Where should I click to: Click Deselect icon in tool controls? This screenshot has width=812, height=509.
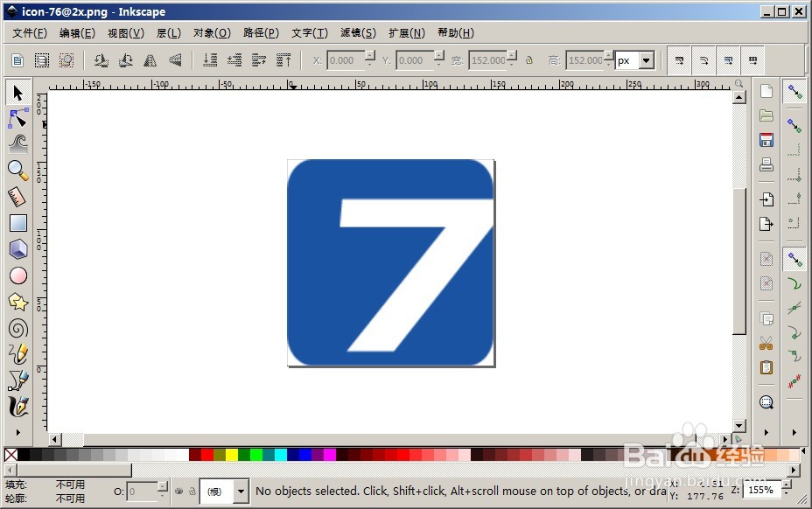click(66, 60)
